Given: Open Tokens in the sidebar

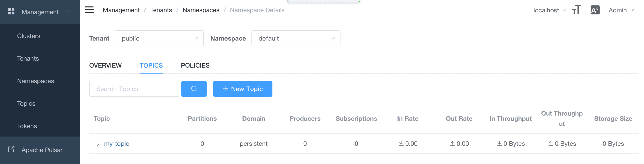Looking at the screenshot, I should point(27,126).
